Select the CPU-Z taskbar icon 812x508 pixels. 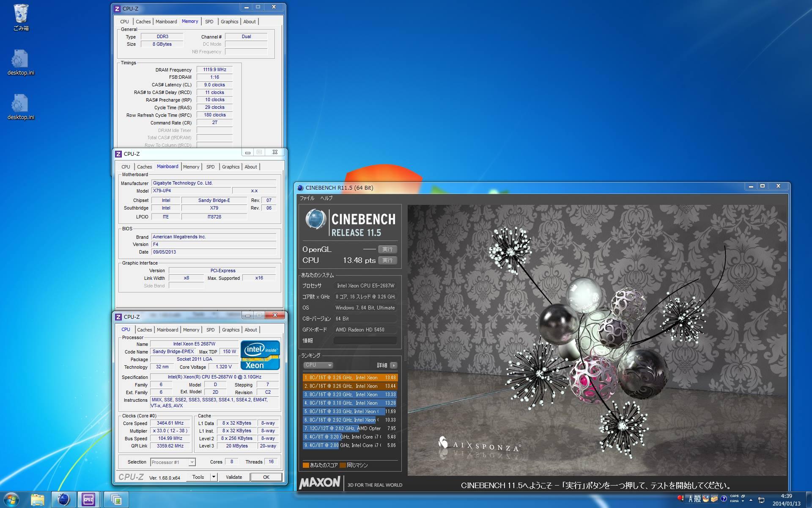[88, 500]
